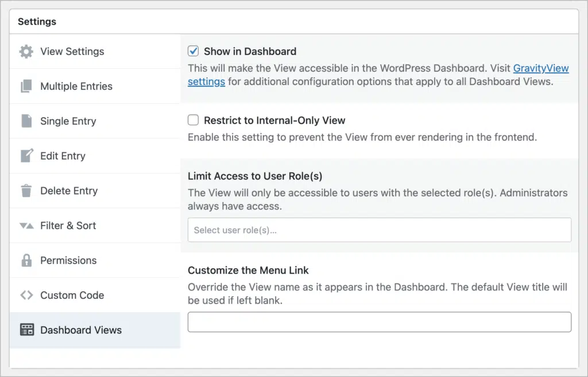
Task: Uncheck the Show in Dashboard checkbox
Action: pos(193,51)
